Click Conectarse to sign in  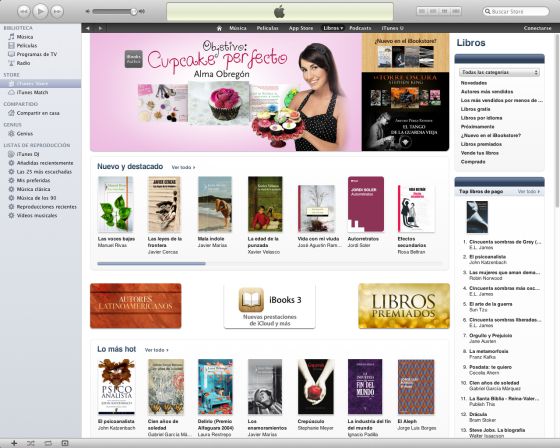click(x=538, y=28)
